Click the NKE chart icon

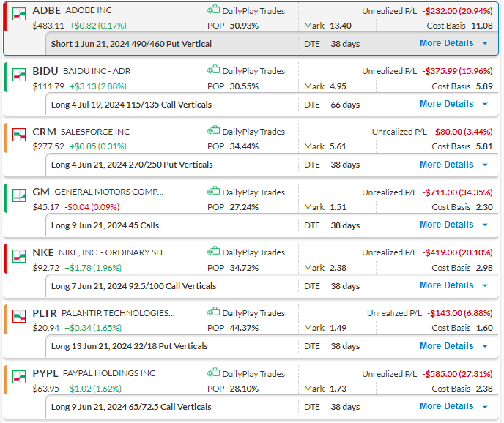pyautogui.click(x=19, y=256)
